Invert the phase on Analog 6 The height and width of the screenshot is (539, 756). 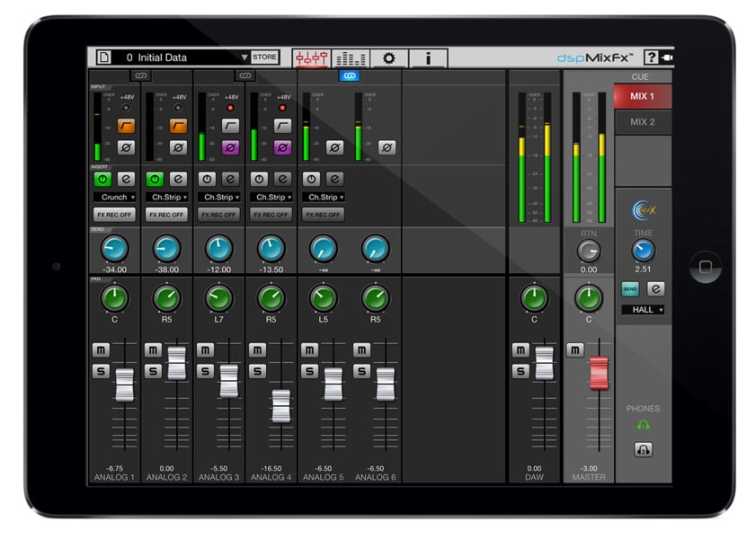[387, 147]
